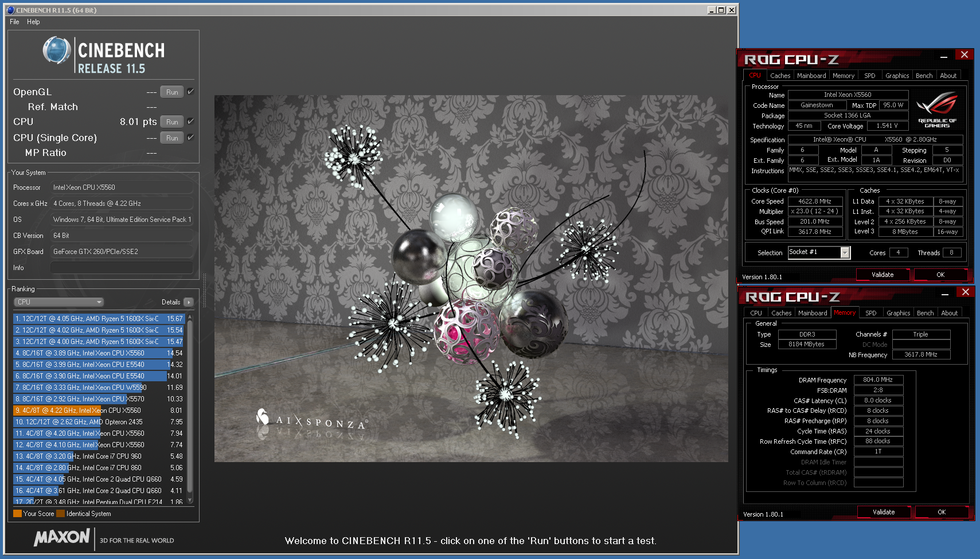Click the Cores x GHz 4.22 GHz field
This screenshot has width=980, height=559.
pos(122,204)
